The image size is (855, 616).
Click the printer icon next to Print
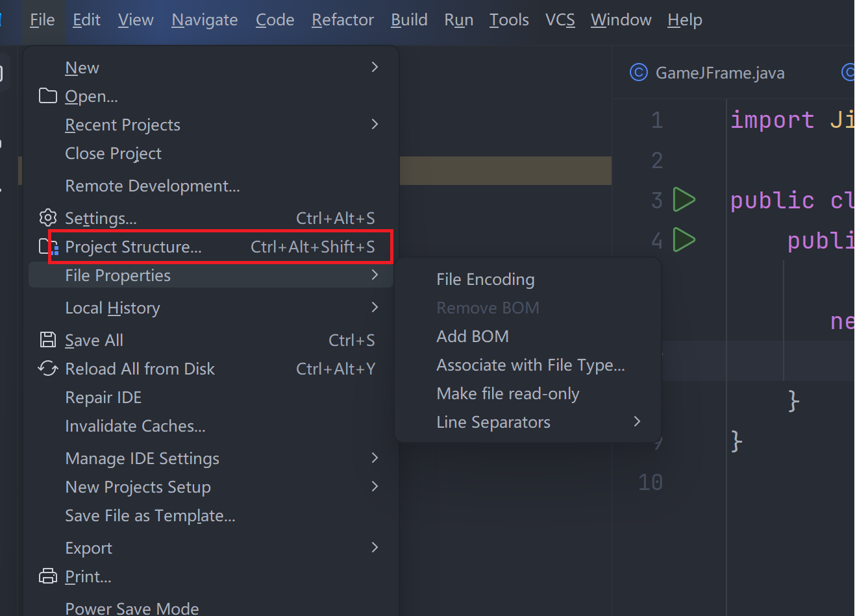pos(48,576)
